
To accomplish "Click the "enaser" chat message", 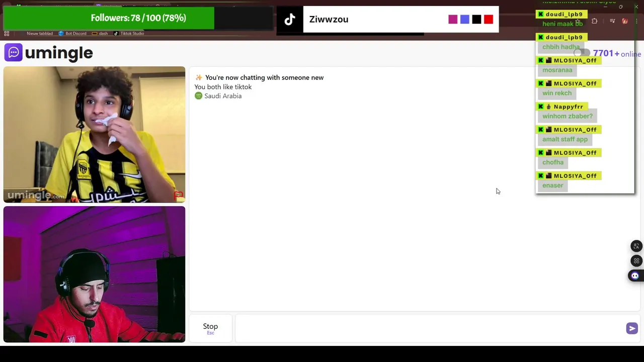I will [552, 186].
